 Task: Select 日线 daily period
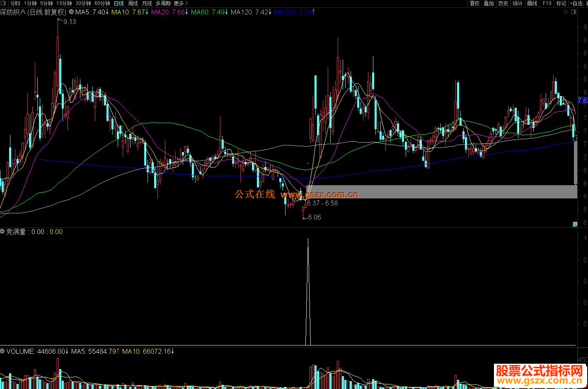pyautogui.click(x=119, y=3)
